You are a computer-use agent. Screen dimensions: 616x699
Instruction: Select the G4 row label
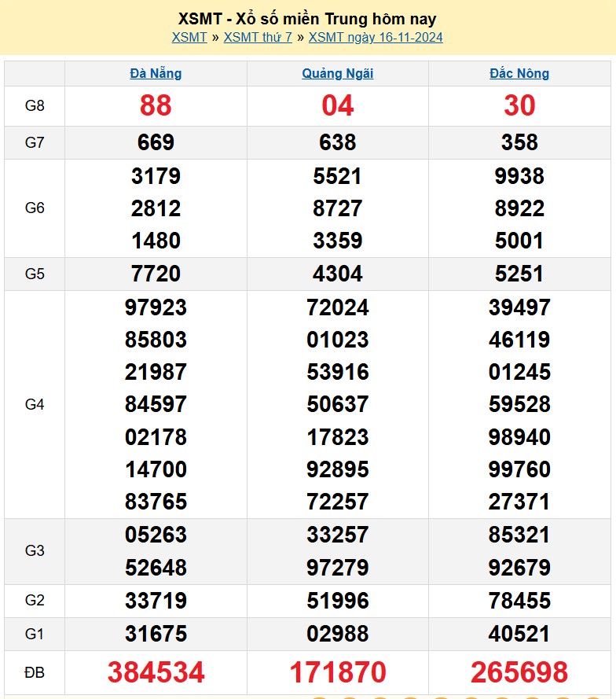click(35, 404)
